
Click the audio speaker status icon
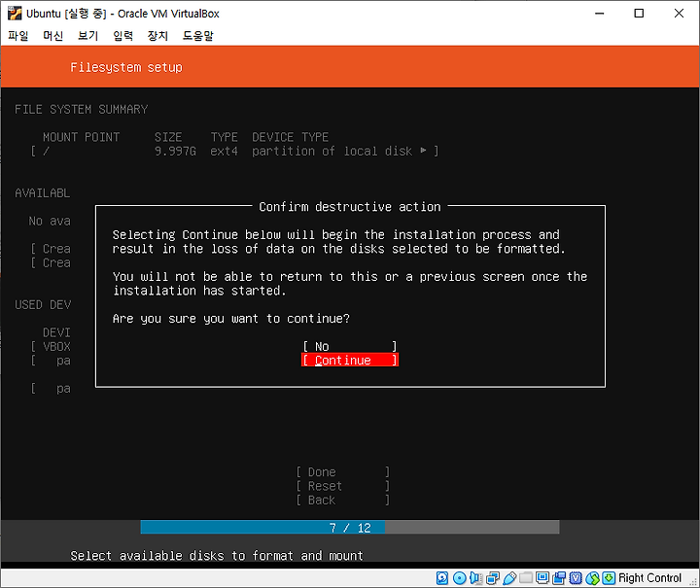point(475,577)
